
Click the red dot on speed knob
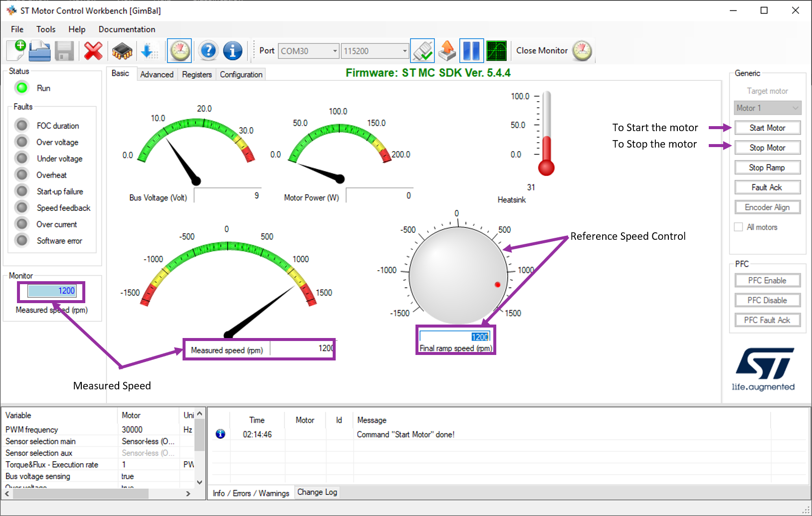pos(497,285)
